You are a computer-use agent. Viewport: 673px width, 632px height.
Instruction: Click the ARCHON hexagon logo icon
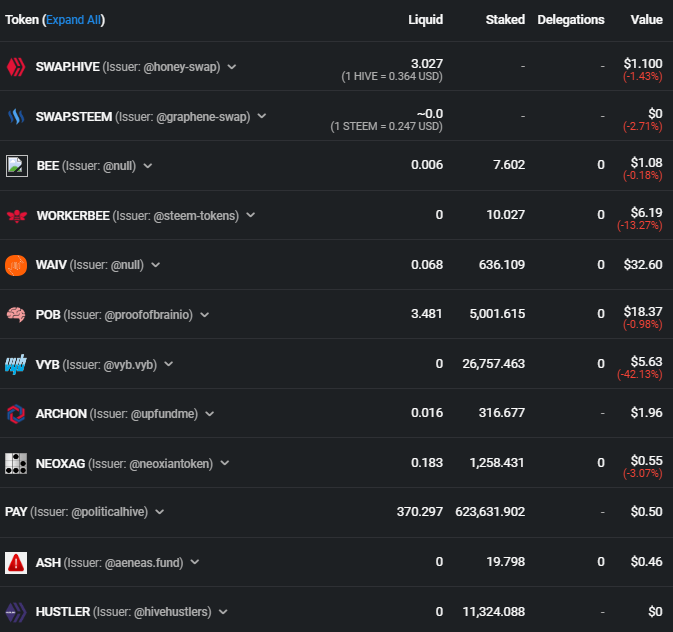coord(16,414)
